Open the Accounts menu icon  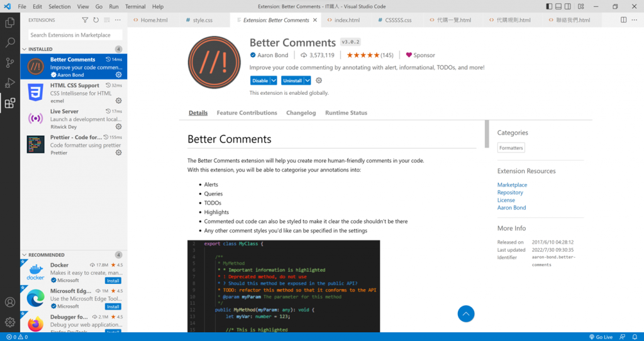coord(10,302)
